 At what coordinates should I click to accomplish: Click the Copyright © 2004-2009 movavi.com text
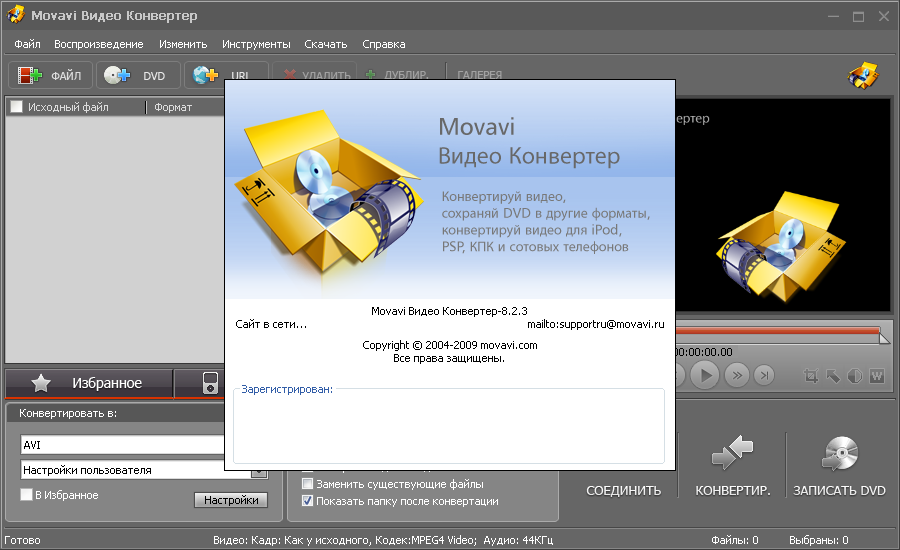pos(449,345)
